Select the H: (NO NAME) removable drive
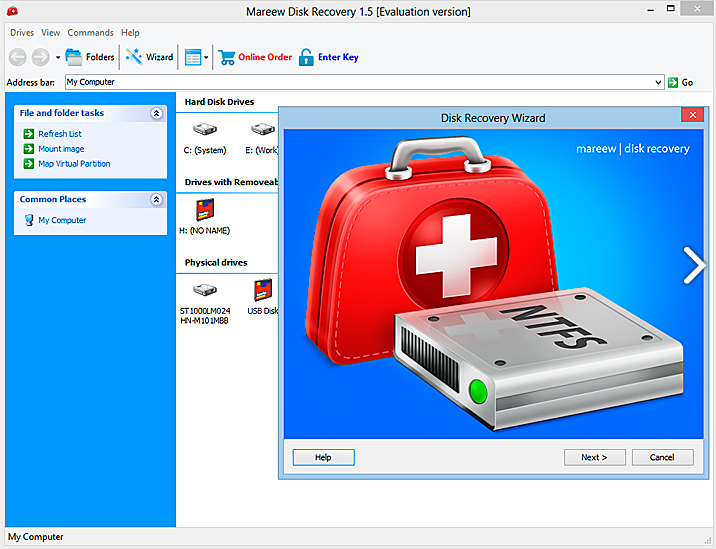The image size is (716, 549). 204,210
